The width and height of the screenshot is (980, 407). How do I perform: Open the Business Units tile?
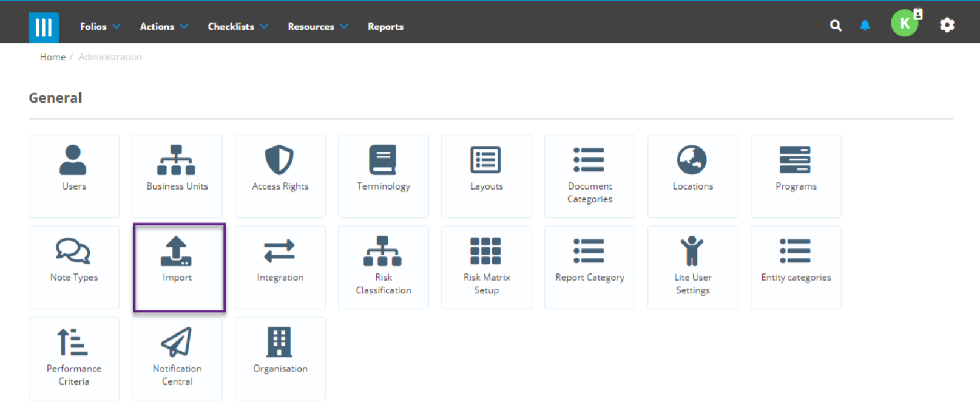177,176
